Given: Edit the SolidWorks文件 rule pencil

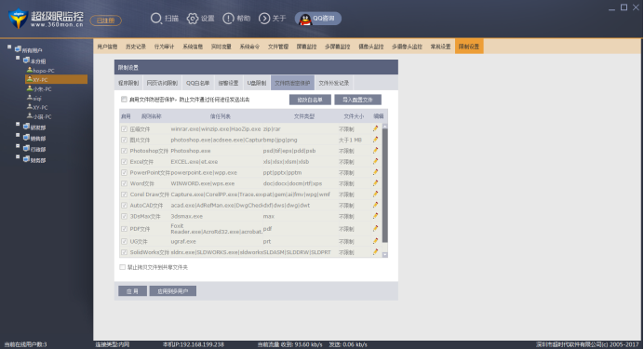Looking at the screenshot, I should coord(375,251).
